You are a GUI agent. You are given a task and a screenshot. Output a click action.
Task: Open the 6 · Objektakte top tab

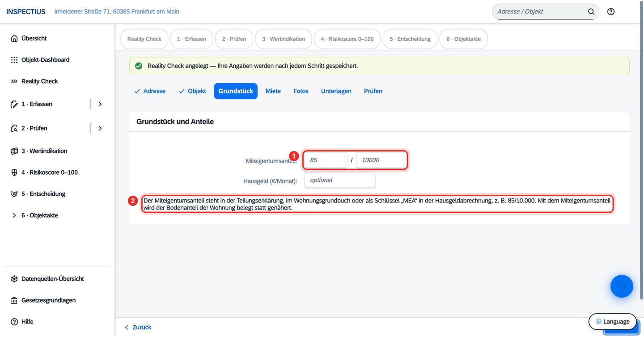click(x=463, y=39)
